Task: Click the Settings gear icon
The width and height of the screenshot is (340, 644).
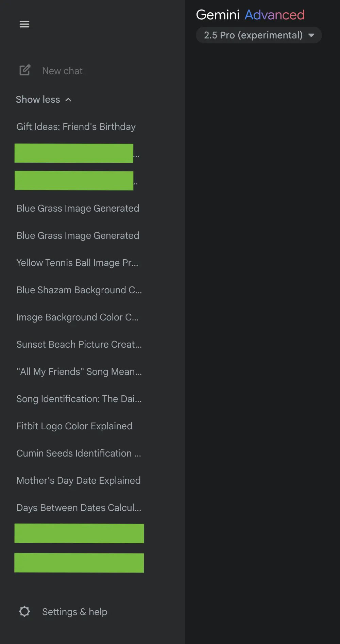Action: click(x=24, y=611)
